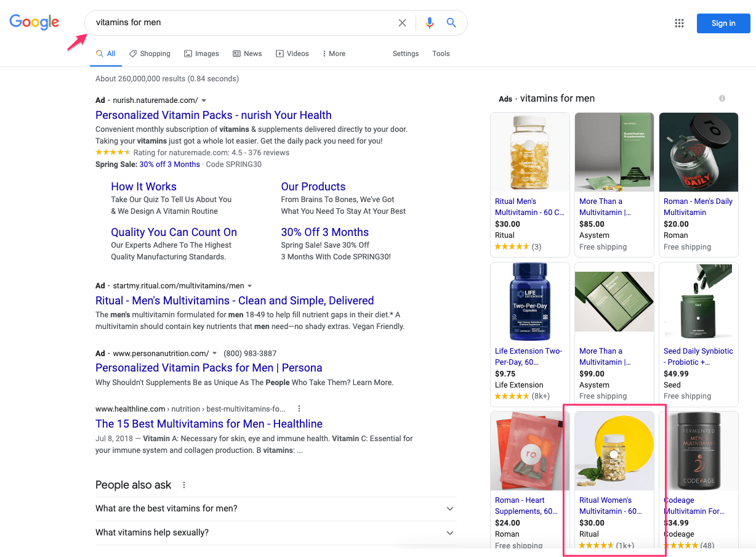Open the 'Life Extension Two-Per-Day, 60...' product title
756x557 pixels.
coord(528,357)
